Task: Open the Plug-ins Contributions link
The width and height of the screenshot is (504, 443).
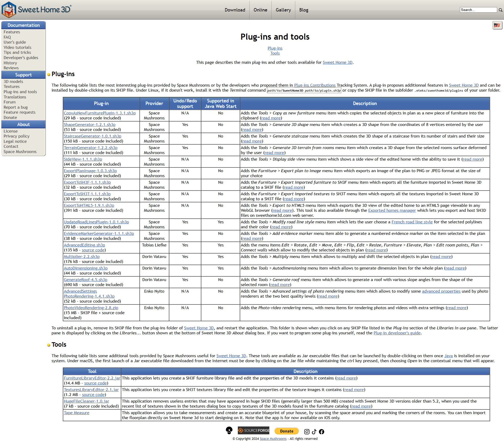Action: 315,85
